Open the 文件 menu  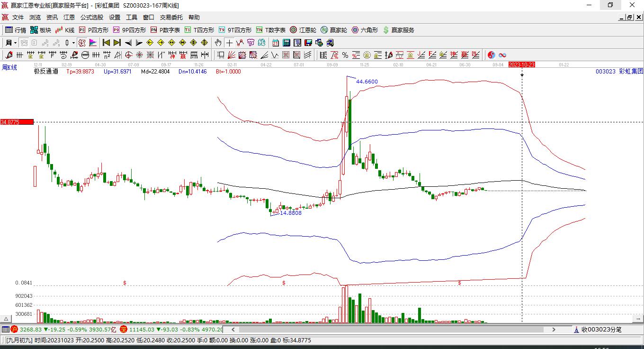(18, 18)
